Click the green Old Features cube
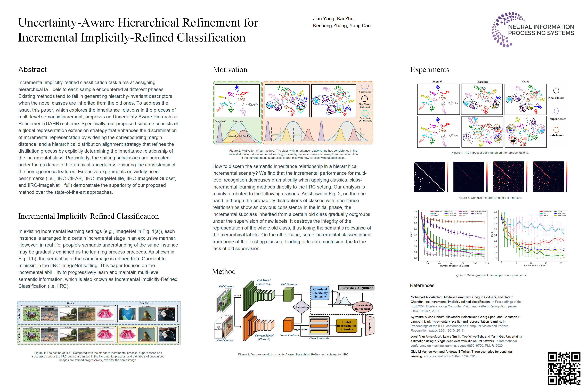The image size is (588, 392). tap(289, 295)
